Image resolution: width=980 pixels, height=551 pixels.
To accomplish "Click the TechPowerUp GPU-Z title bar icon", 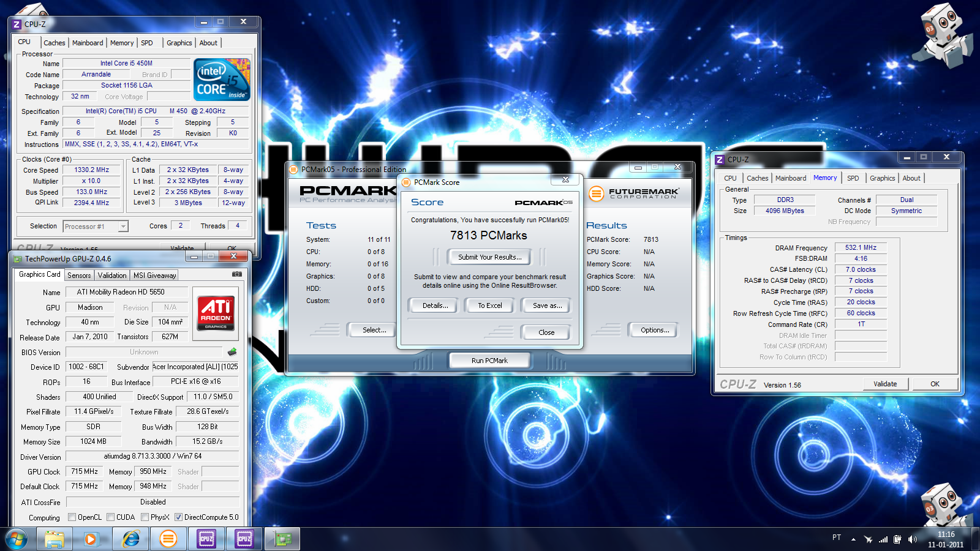I will 17,259.
